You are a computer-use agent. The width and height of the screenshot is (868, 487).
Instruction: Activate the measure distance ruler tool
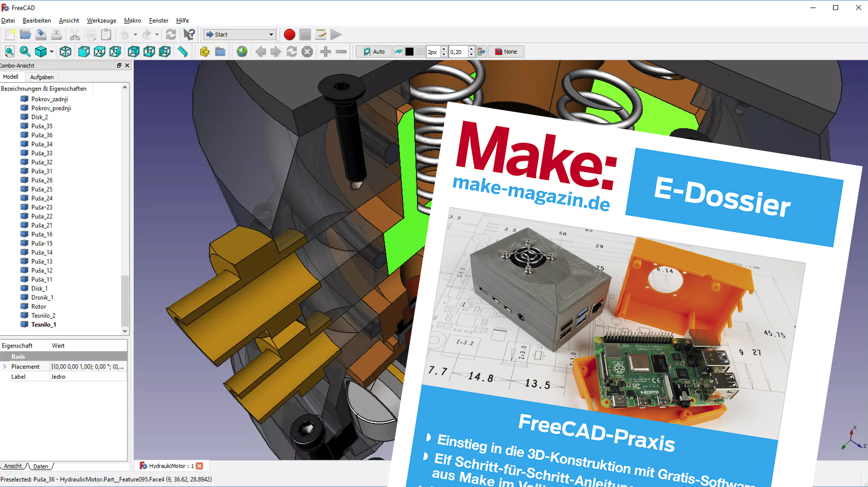(183, 52)
